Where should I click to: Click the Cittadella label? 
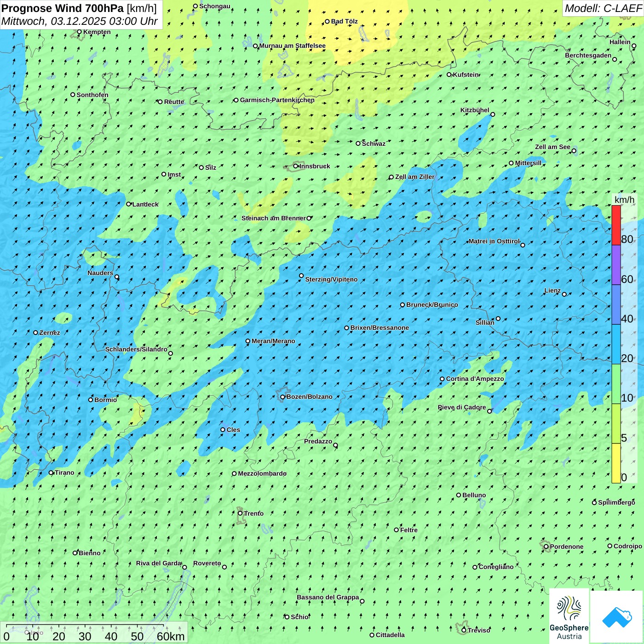click(x=390, y=635)
